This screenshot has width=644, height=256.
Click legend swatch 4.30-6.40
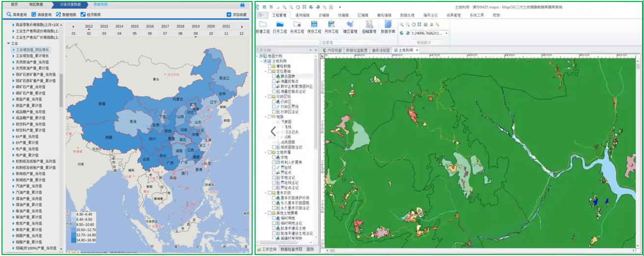coord(73,215)
